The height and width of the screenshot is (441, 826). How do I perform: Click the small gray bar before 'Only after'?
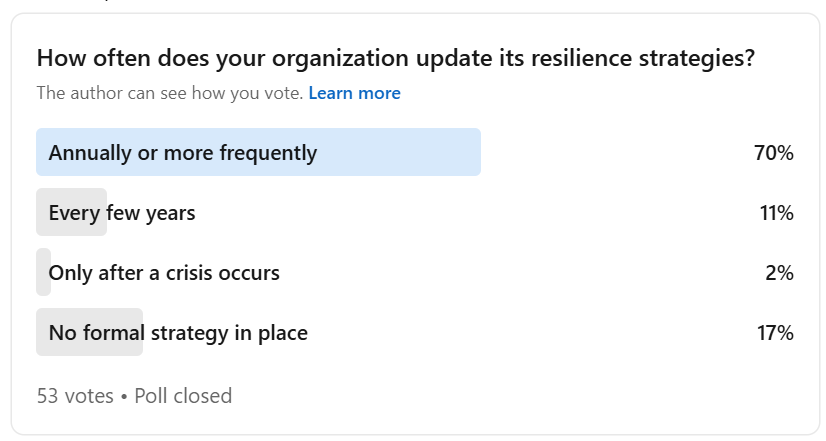(43, 272)
